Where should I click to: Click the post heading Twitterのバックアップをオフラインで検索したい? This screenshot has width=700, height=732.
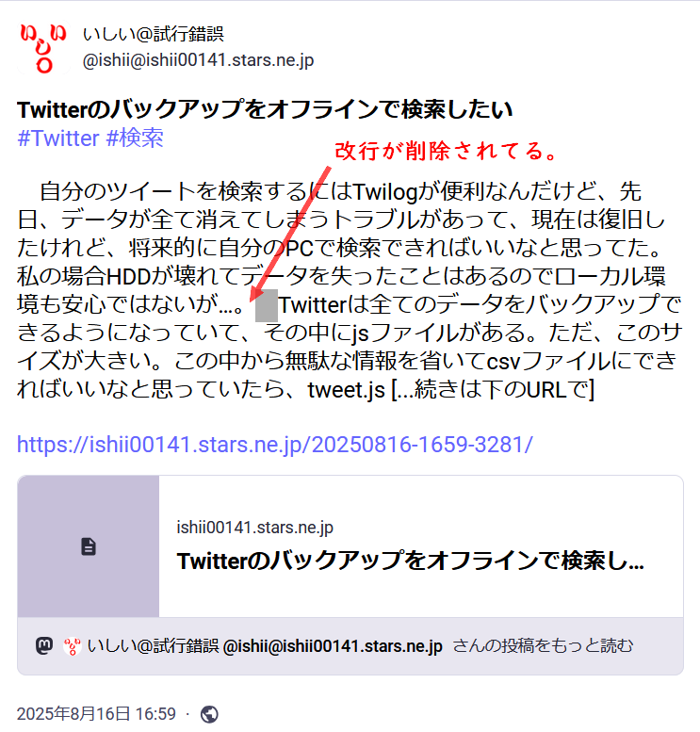pyautogui.click(x=265, y=109)
